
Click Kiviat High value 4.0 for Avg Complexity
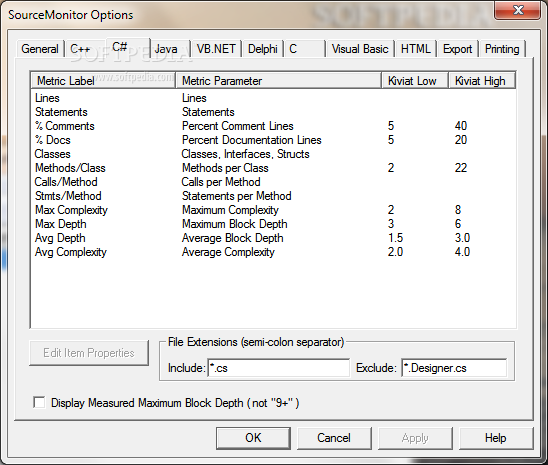click(x=462, y=252)
